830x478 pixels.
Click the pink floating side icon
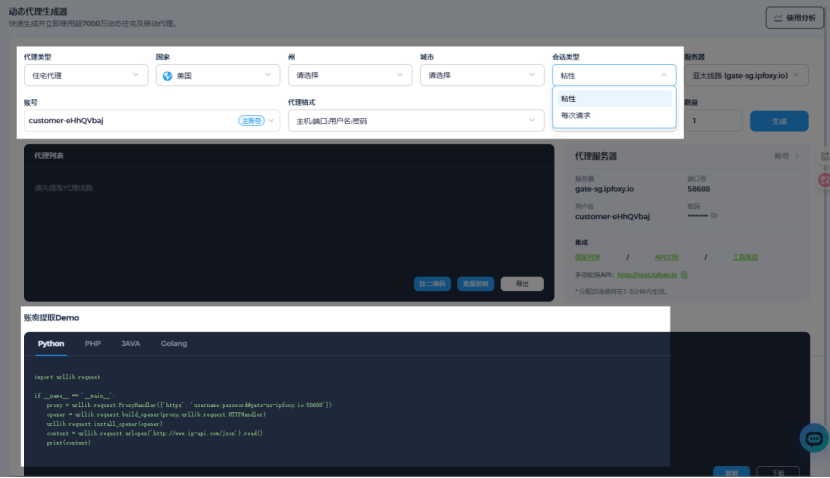824,180
